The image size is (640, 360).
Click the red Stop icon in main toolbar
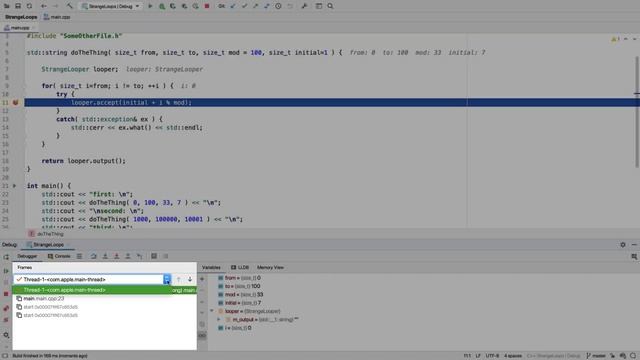click(x=207, y=6)
